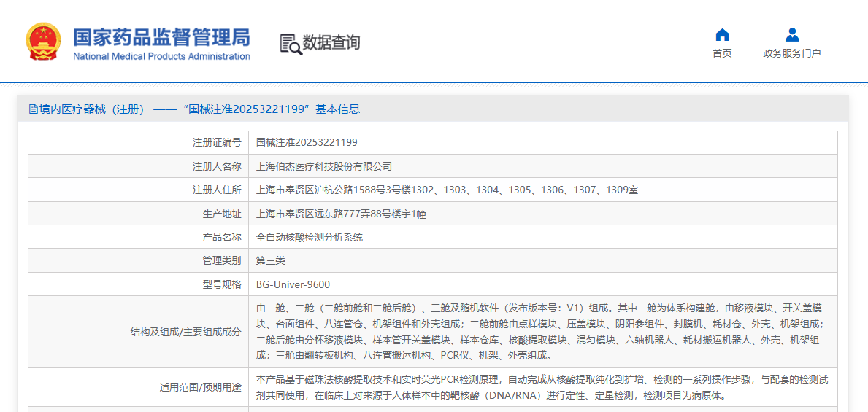This screenshot has width=868, height=412.
Task: Click the 国家药品监督管理局 site title
Action: click(x=161, y=36)
